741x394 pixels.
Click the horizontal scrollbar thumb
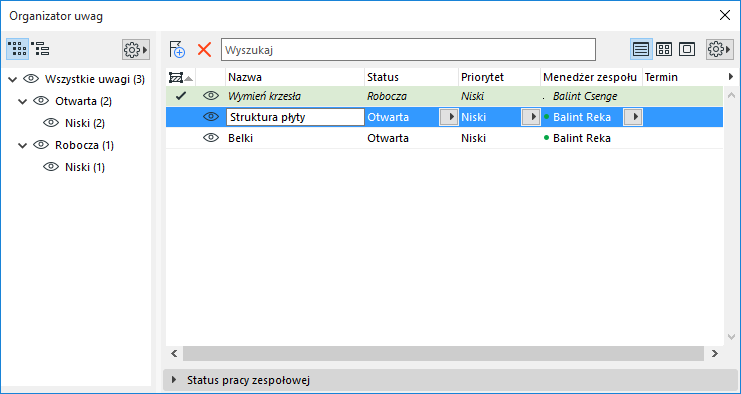pyautogui.click(x=443, y=353)
